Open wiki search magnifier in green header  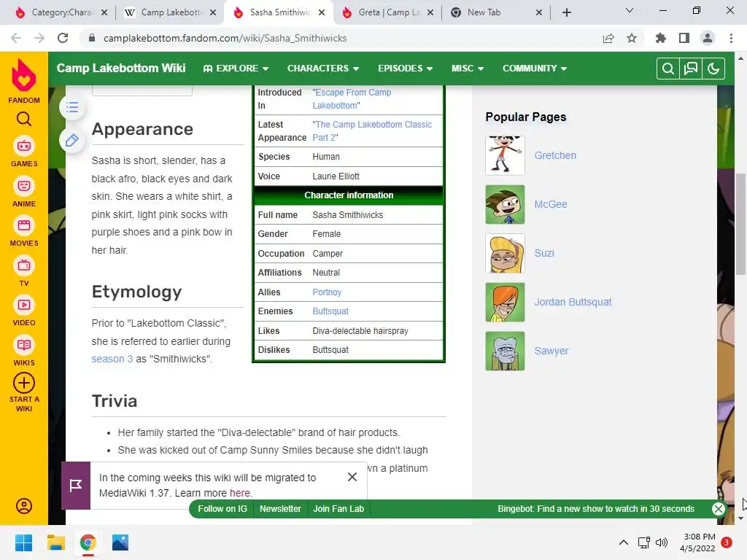tap(668, 69)
